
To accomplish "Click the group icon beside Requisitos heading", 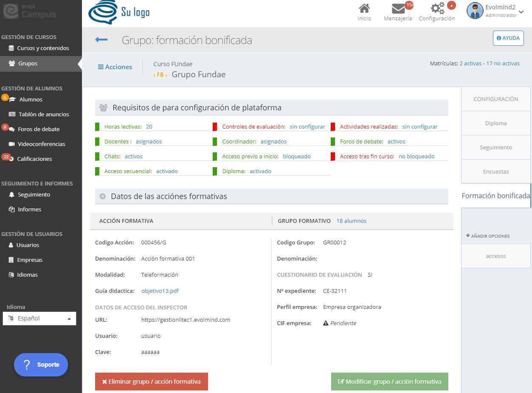I will (x=103, y=108).
